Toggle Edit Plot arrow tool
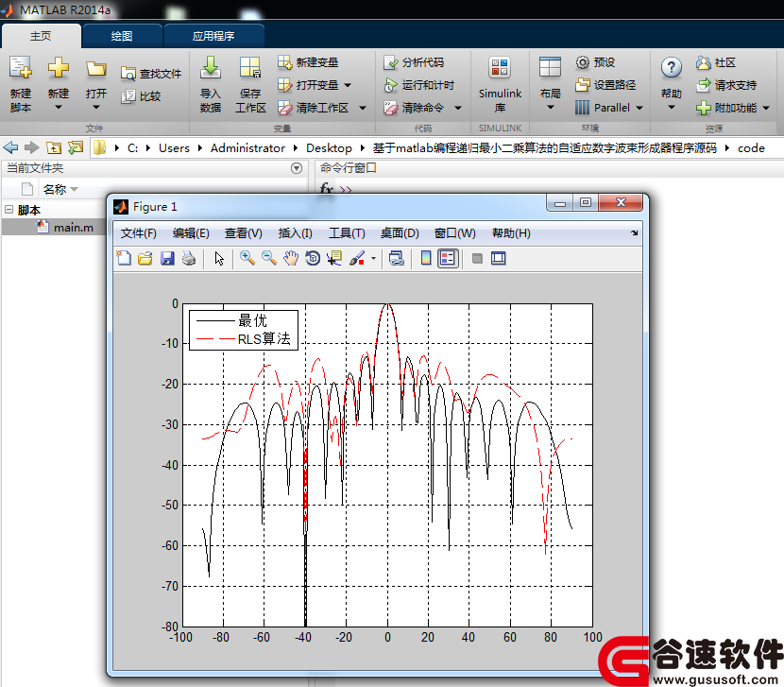 [x=219, y=258]
